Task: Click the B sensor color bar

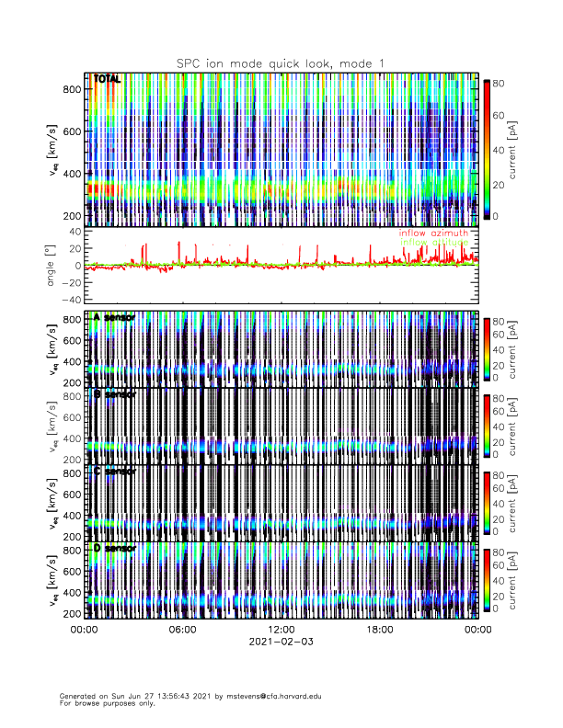Action: coord(487,427)
